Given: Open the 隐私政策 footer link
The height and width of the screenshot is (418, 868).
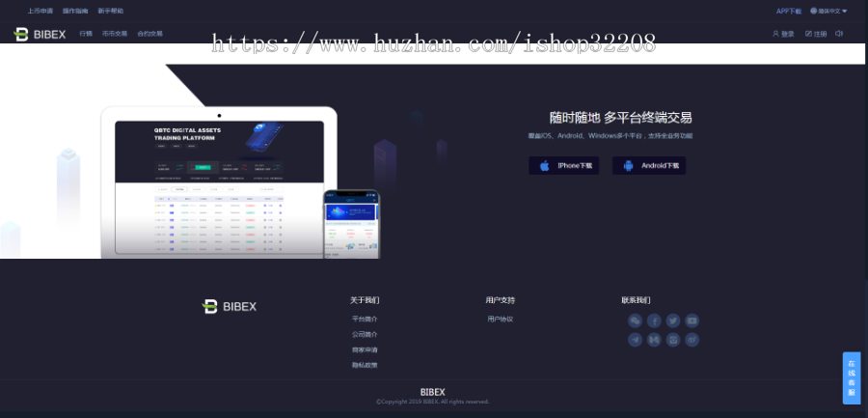Looking at the screenshot, I should 365,365.
